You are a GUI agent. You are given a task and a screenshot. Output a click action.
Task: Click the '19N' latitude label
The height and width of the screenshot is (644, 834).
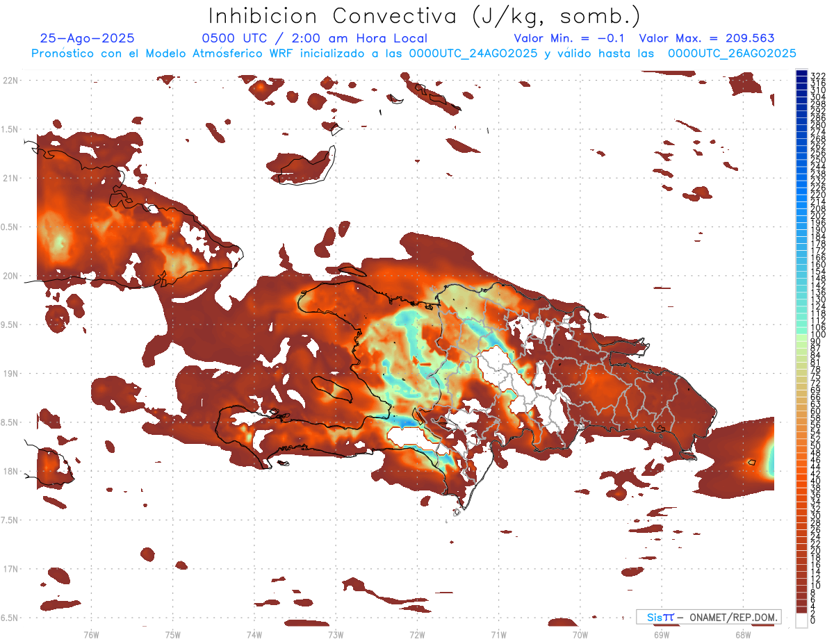pos(10,373)
